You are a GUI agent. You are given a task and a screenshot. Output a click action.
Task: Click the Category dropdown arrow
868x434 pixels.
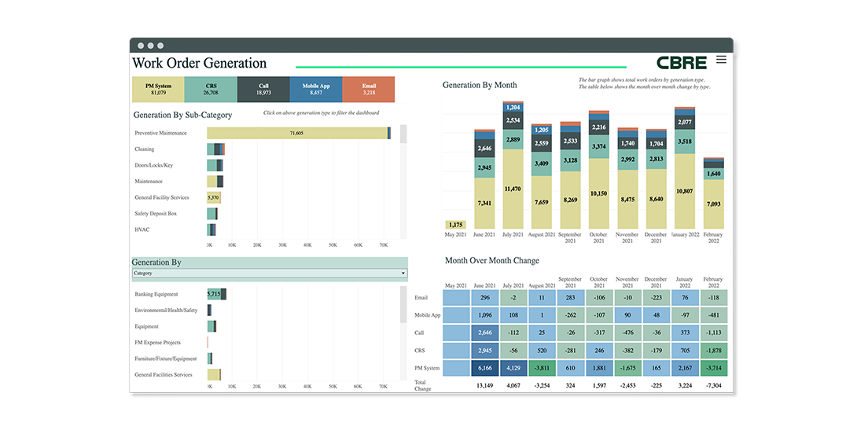coord(403,274)
